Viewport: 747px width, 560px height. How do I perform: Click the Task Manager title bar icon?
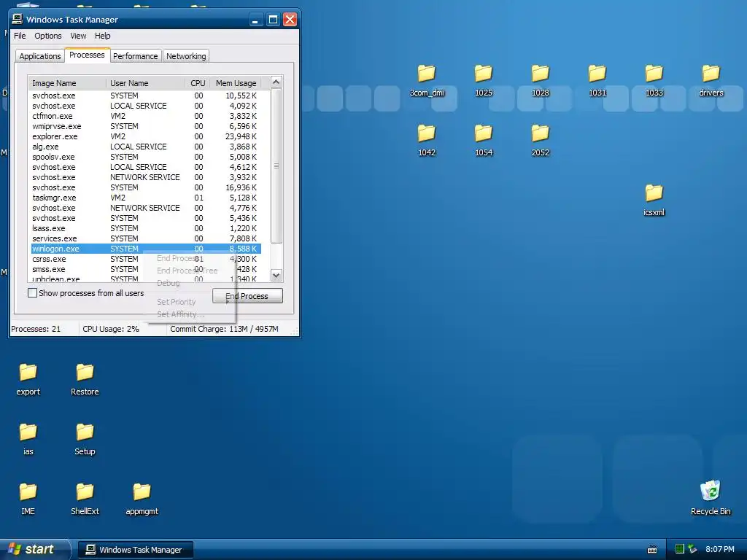18,19
